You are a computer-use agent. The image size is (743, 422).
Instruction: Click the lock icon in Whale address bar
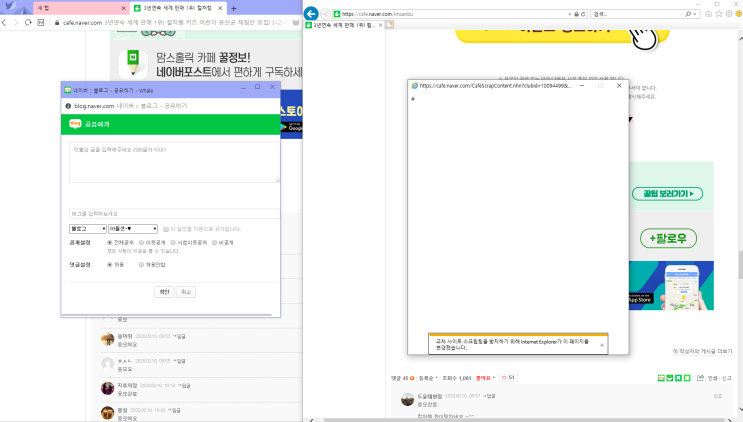tap(57, 22)
